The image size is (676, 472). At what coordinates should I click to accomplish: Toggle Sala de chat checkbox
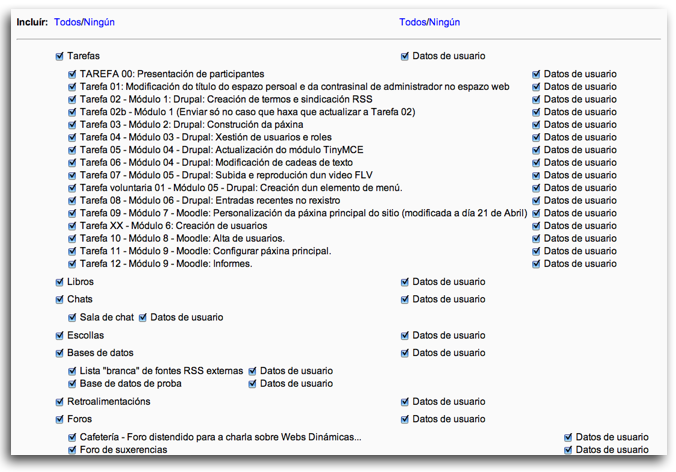tap(72, 317)
